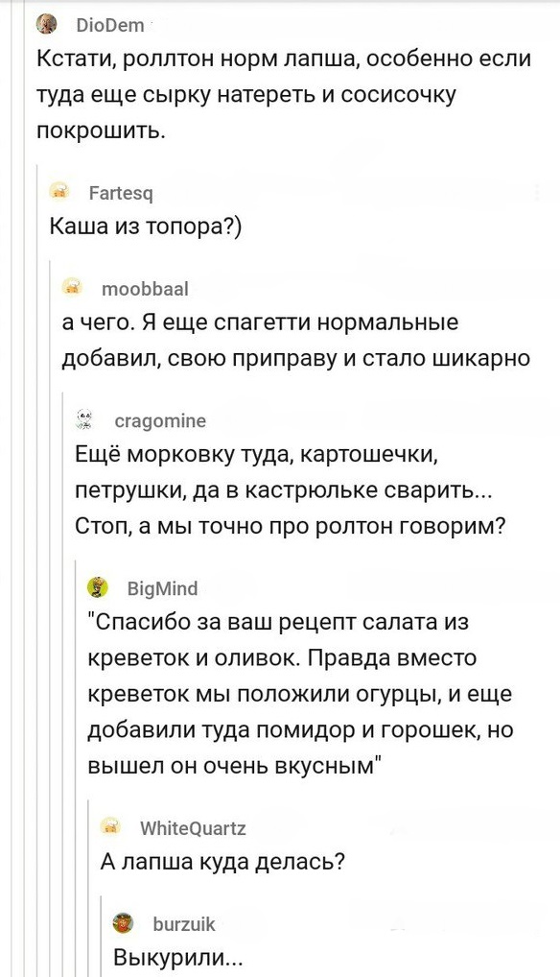This screenshot has height=977, width=560.
Task: Click the avatar next to moobbaal
Action: pos(74,288)
